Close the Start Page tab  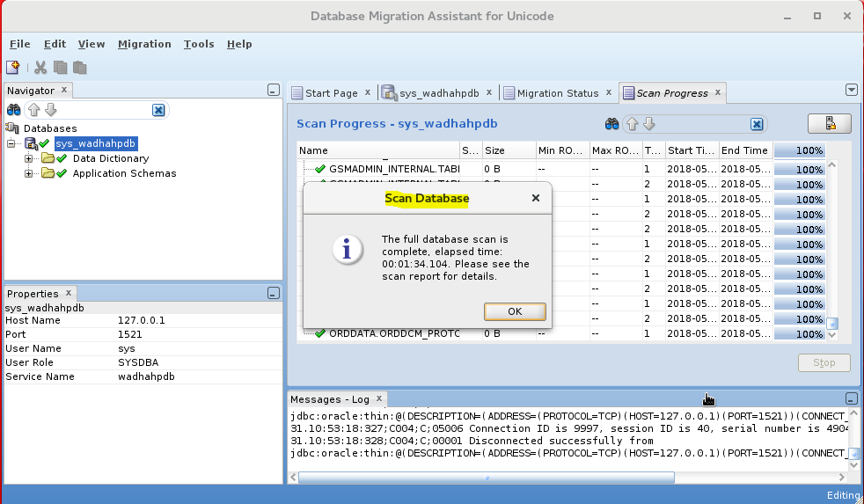pos(368,92)
